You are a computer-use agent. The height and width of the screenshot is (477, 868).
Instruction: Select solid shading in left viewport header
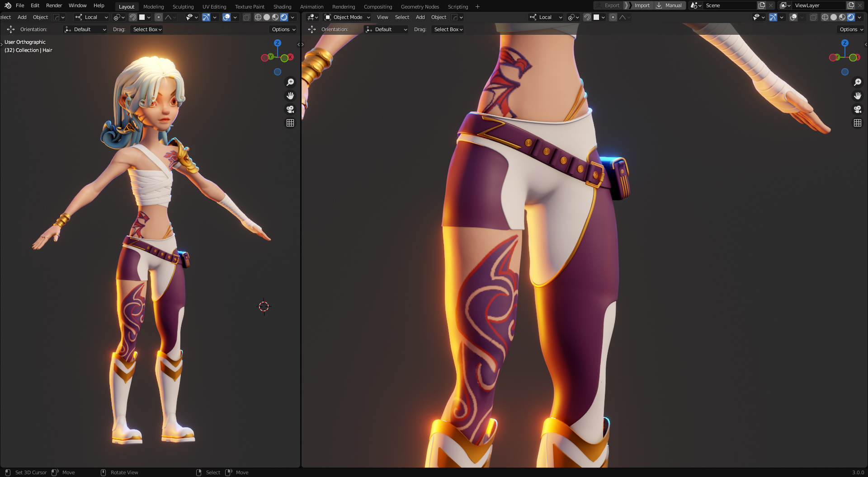coord(267,17)
